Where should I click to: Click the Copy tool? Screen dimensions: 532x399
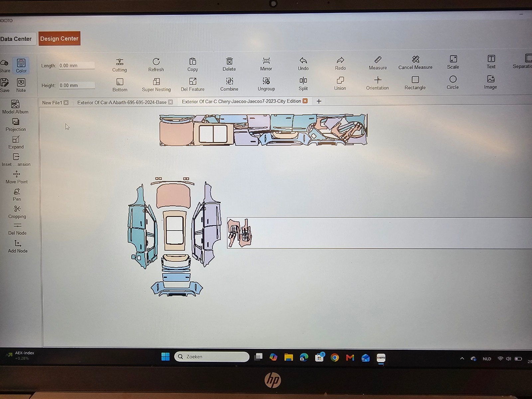[x=193, y=65]
